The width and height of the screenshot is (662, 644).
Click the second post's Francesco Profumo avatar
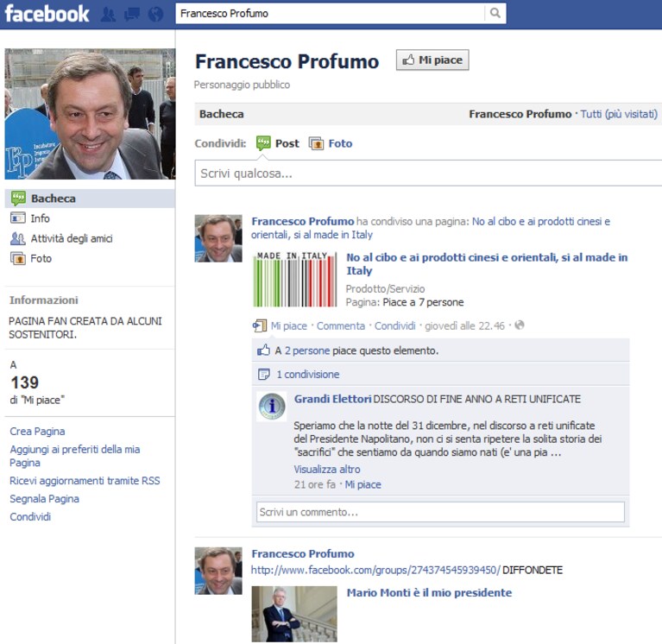(218, 571)
